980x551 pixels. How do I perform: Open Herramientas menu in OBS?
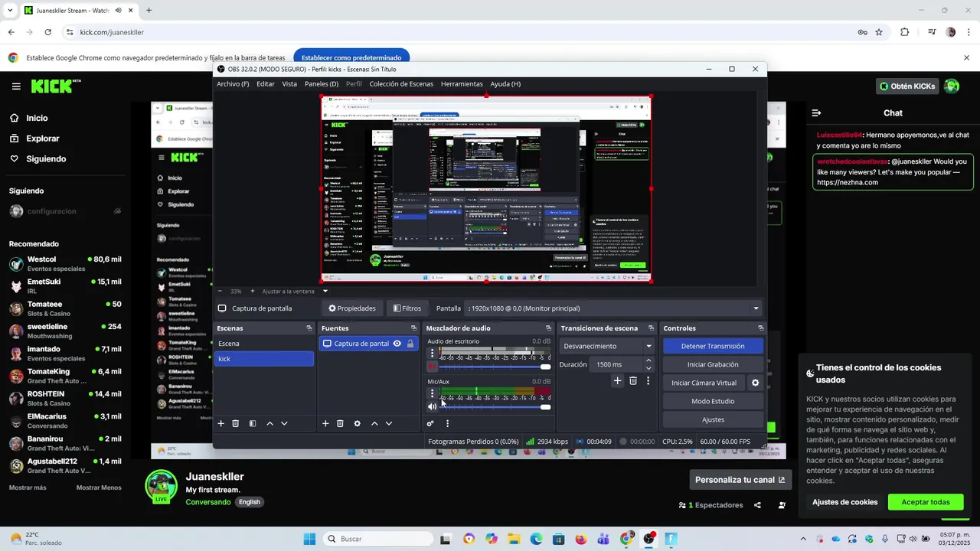(x=462, y=84)
